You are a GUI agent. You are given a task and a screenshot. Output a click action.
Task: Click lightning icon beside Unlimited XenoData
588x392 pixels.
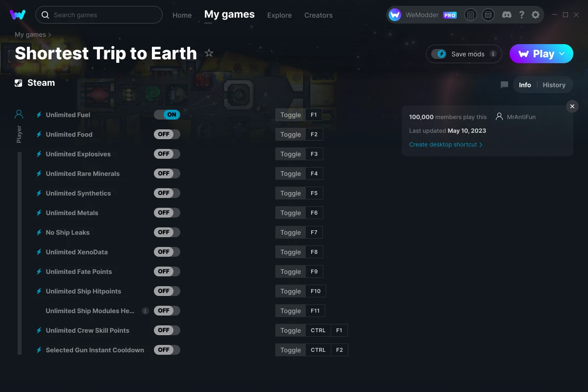click(39, 252)
